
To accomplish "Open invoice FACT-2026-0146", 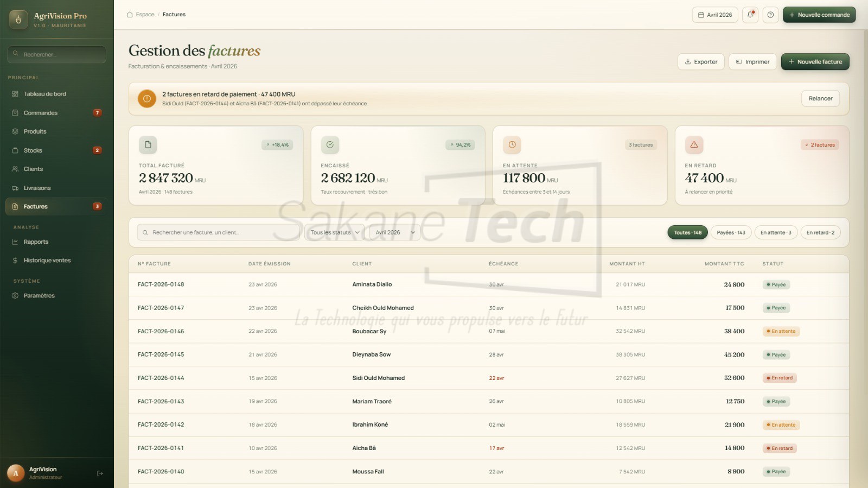I will point(161,331).
